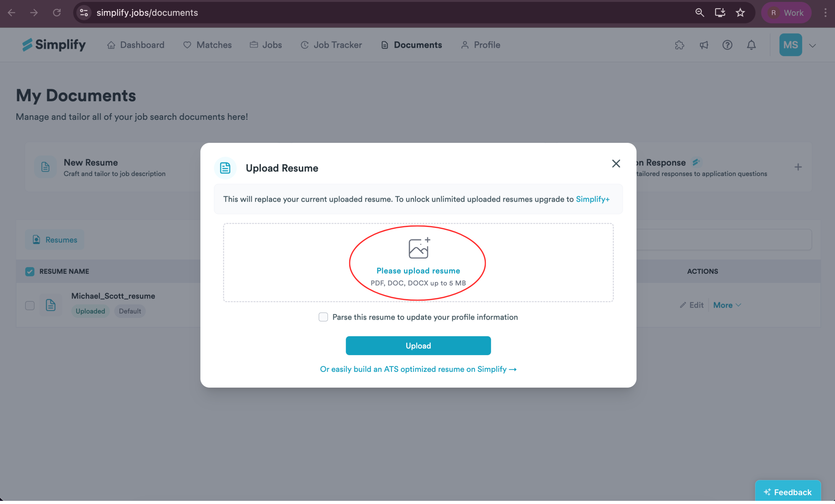This screenshot has width=835, height=504.
Task: Open the notifications bell
Action: (x=751, y=45)
